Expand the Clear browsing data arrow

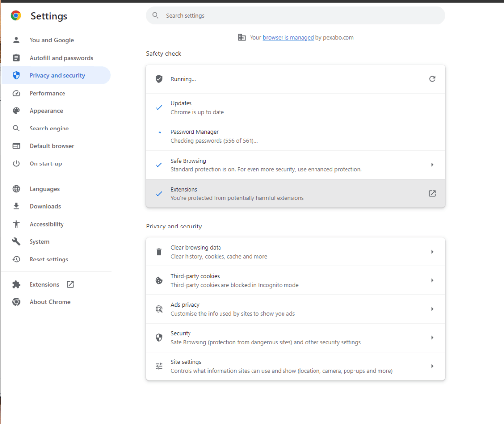point(432,252)
